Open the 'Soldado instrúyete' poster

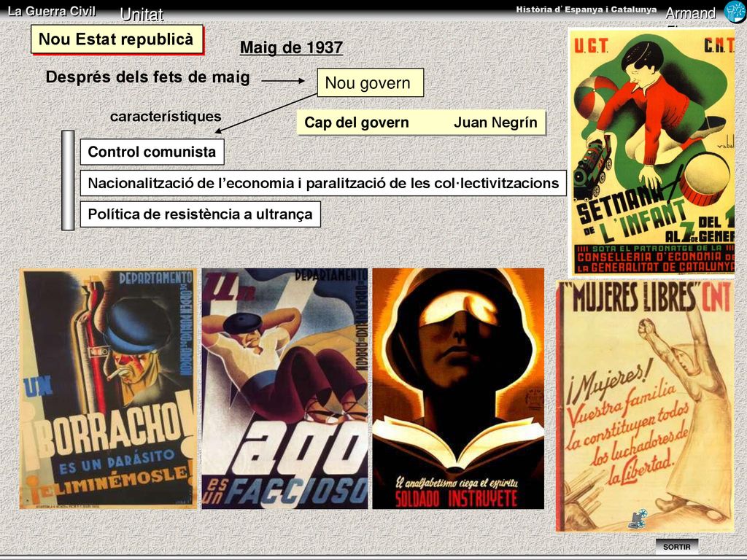458,389
